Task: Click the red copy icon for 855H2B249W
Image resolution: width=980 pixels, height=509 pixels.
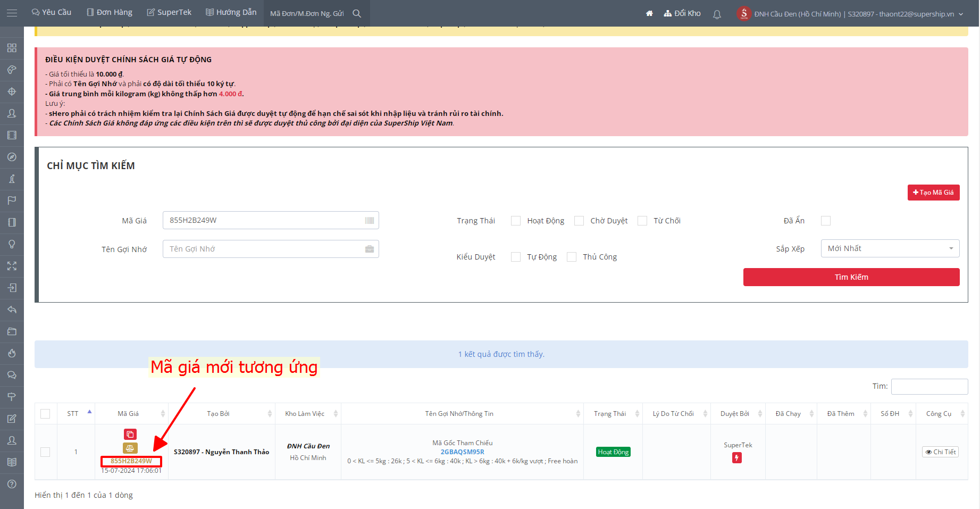Action: pos(130,435)
